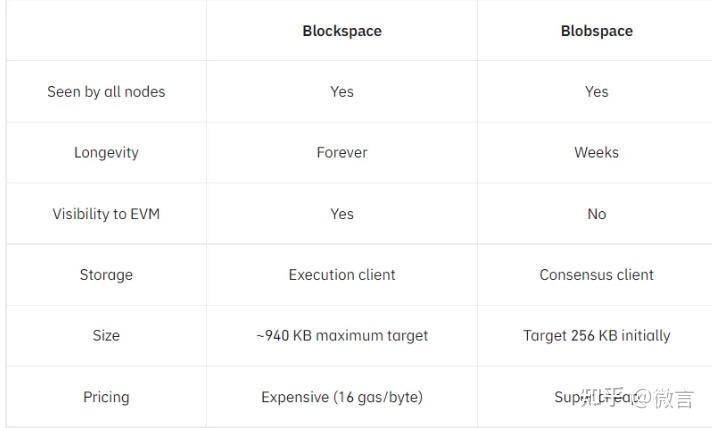Select the Longevity row label

point(106,153)
